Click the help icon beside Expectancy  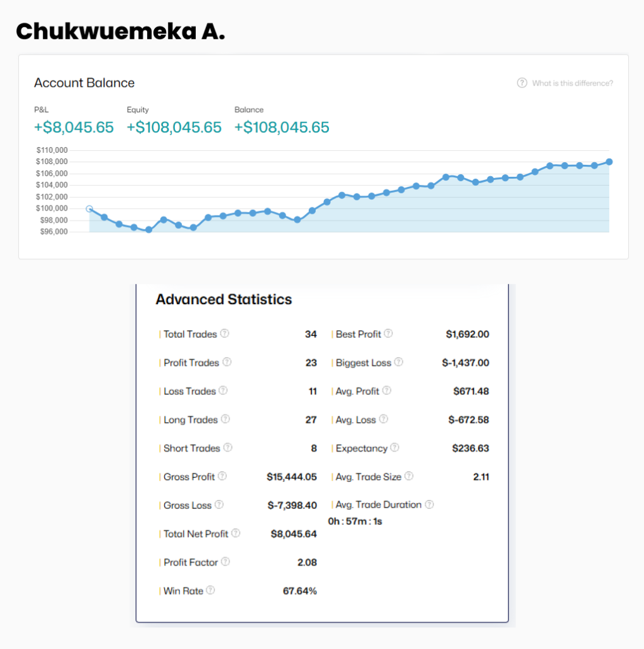[395, 448]
